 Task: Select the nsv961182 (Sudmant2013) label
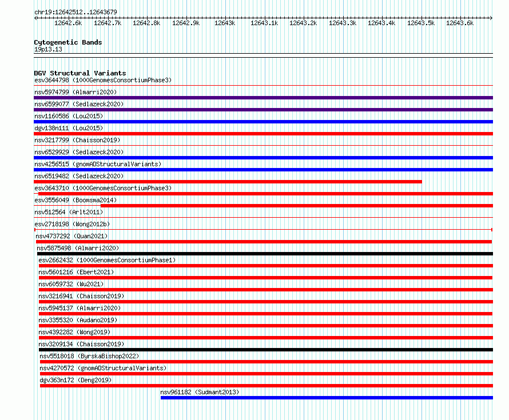point(200,392)
